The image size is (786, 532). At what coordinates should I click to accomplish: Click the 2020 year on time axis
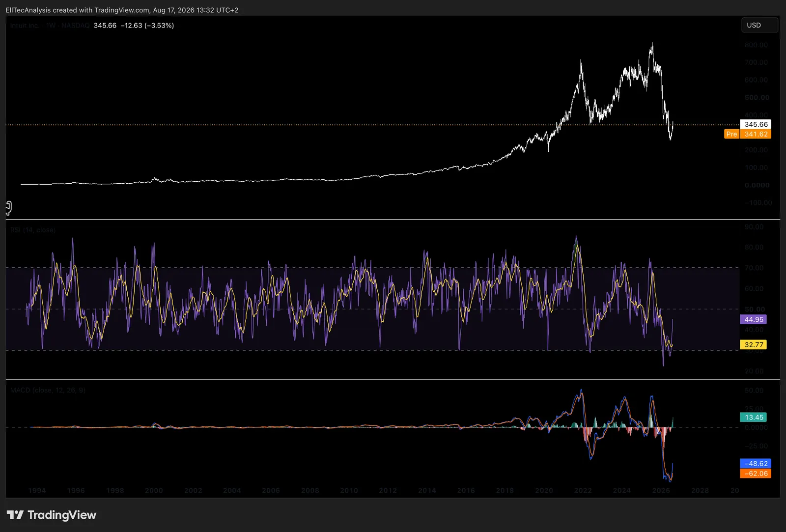[x=544, y=490]
